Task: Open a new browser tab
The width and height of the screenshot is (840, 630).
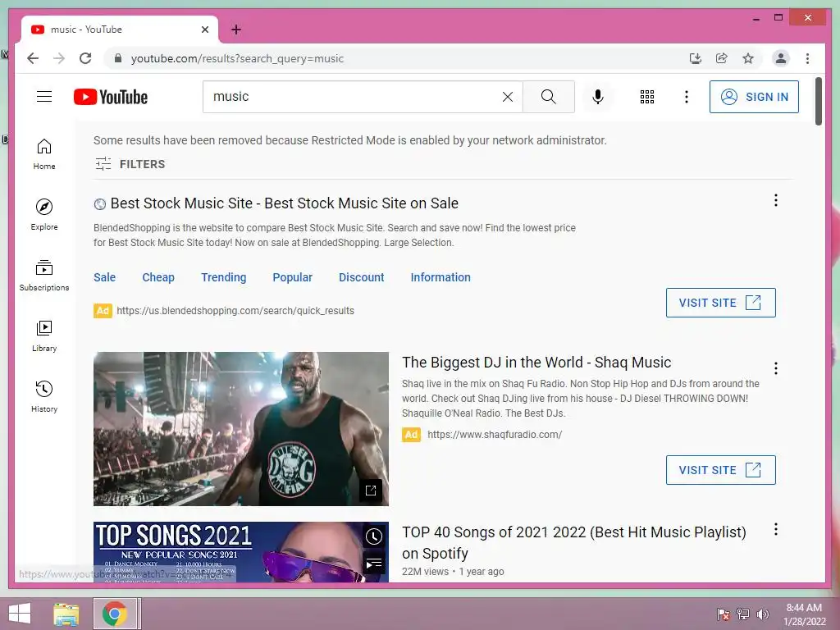Action: 235,30
